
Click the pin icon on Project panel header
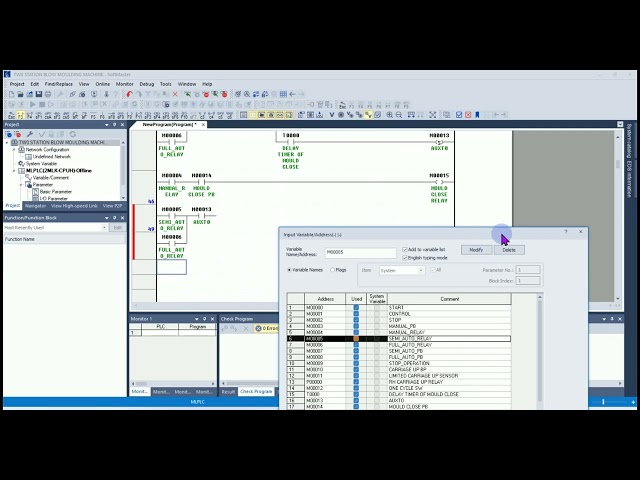click(x=115, y=124)
